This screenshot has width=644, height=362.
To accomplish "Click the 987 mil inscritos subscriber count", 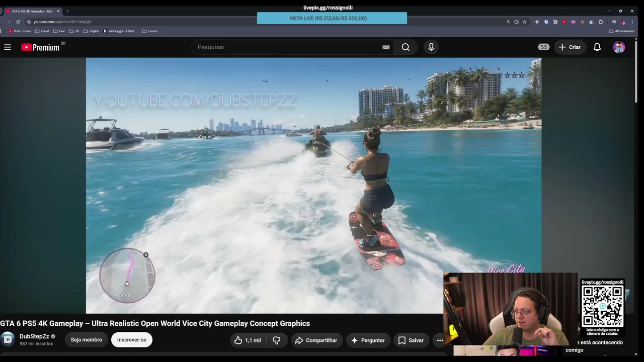I will (36, 344).
